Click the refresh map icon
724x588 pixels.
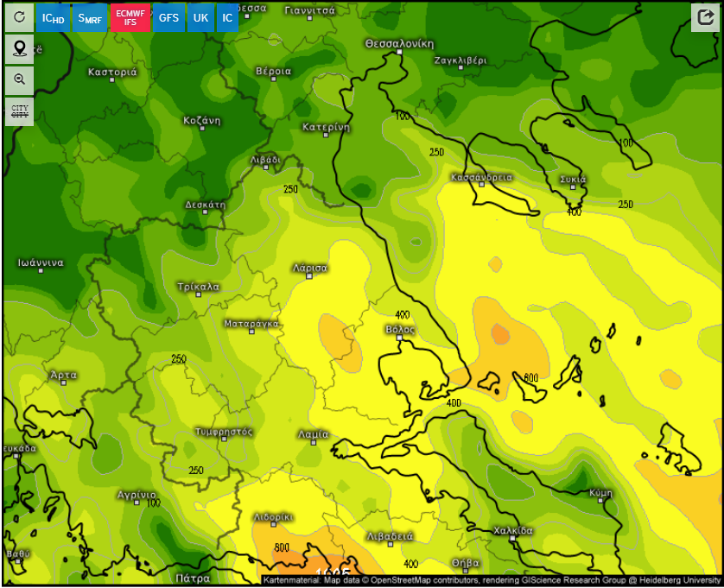pyautogui.click(x=19, y=17)
